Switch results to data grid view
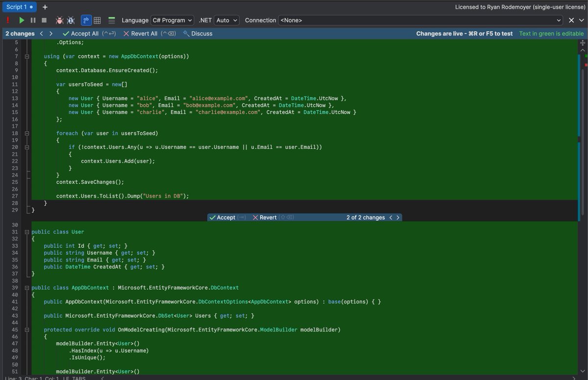Viewport: 588px width, 380px height. (x=97, y=20)
